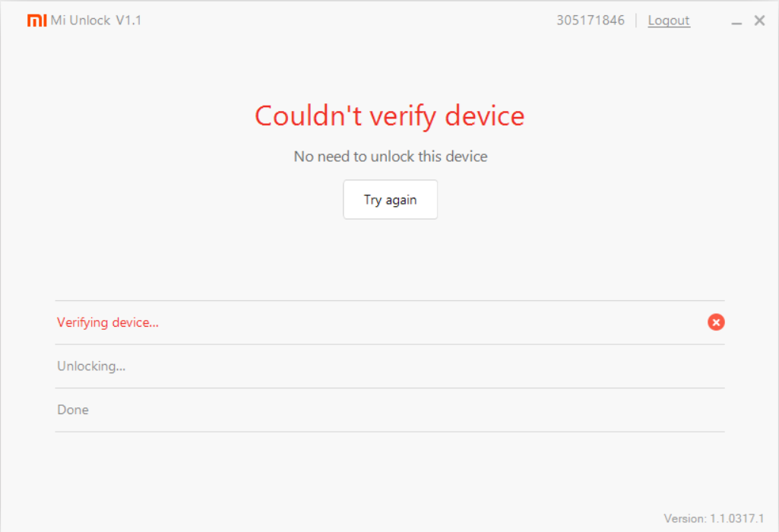Close the Mi Unlock window
Screen dimensions: 779x532
(x=759, y=21)
